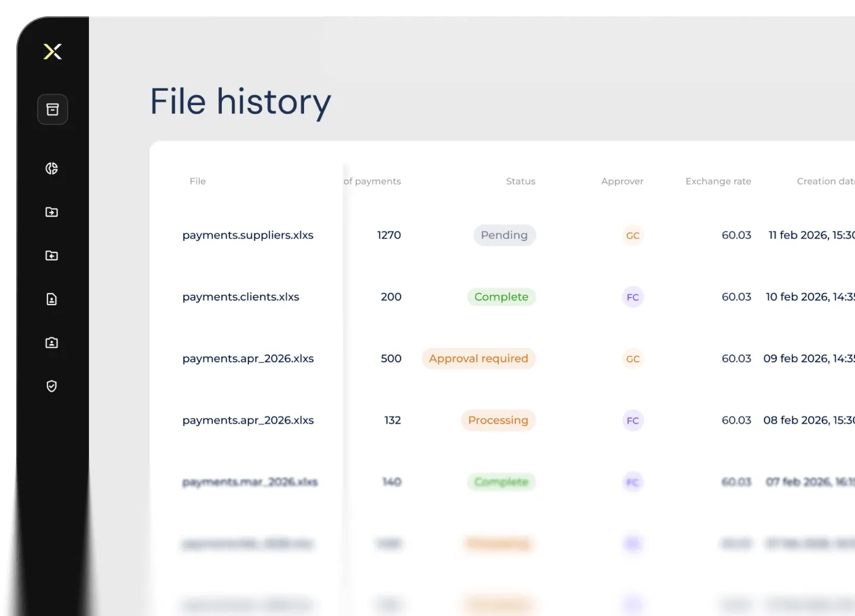Click the payment count 132
The height and width of the screenshot is (616, 855).
392,421
